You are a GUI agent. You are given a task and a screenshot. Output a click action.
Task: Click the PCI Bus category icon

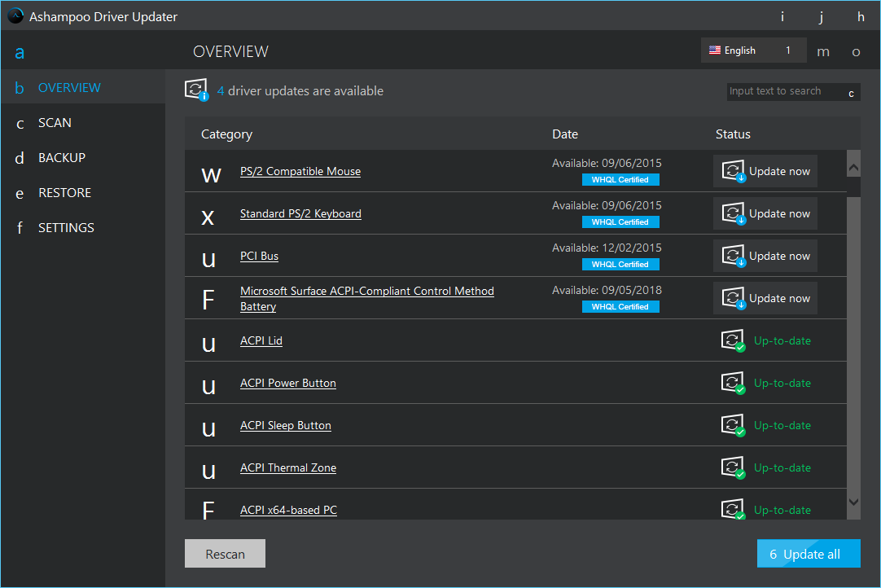208,260
